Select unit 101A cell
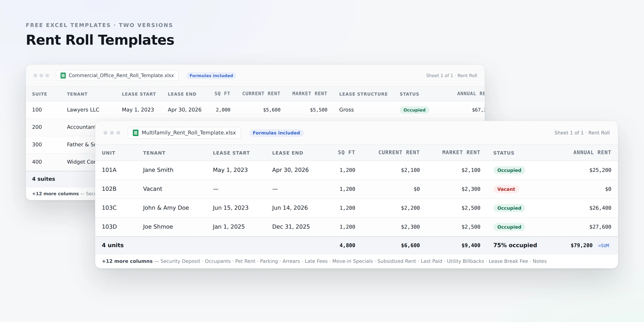This screenshot has height=322, width=644. [x=109, y=170]
